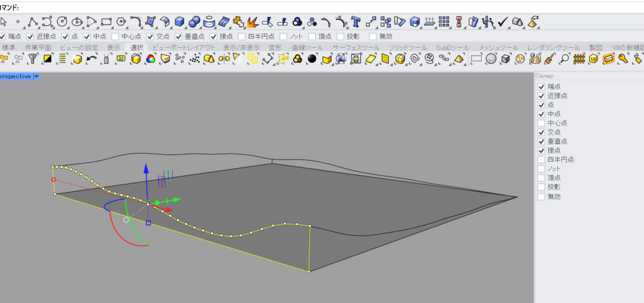Click the checkmark Check Objects icon

pos(502,22)
